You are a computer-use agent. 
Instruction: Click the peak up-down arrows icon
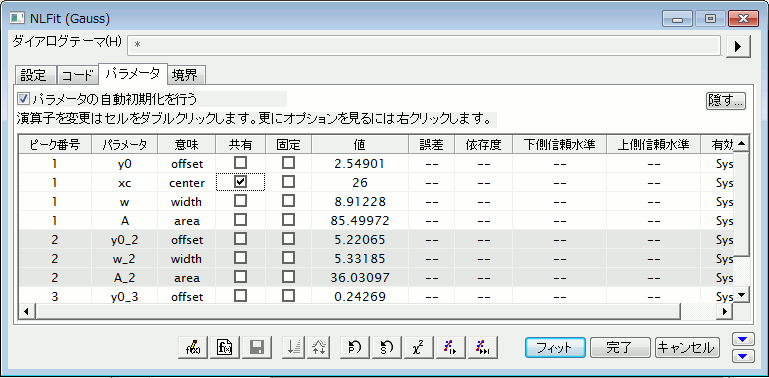pyautogui.click(x=319, y=348)
